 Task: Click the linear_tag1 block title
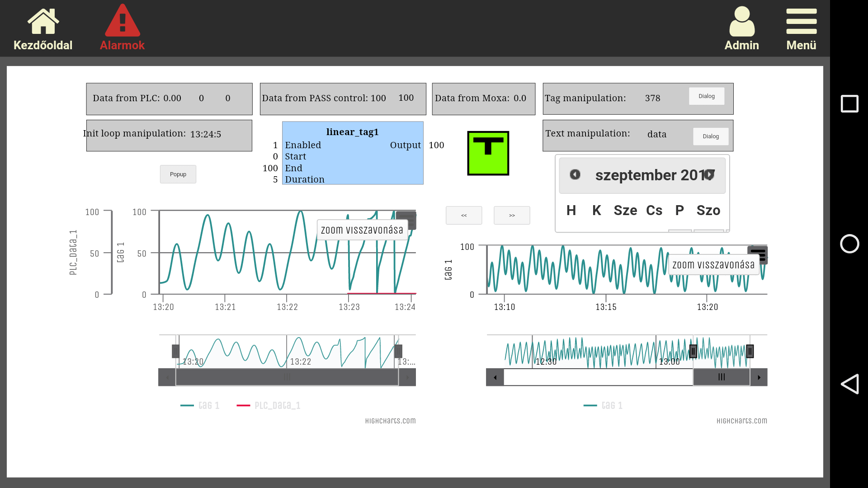(353, 132)
